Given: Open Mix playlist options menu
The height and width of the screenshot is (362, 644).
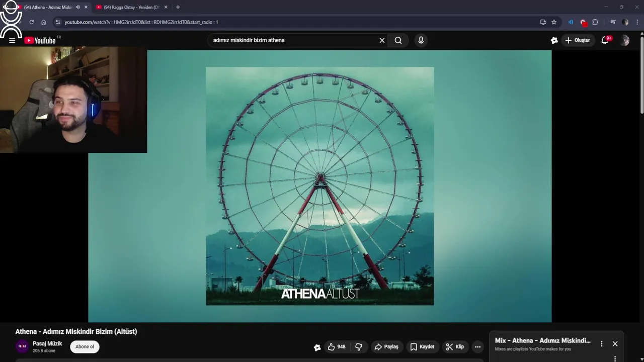Looking at the screenshot, I should point(601,344).
